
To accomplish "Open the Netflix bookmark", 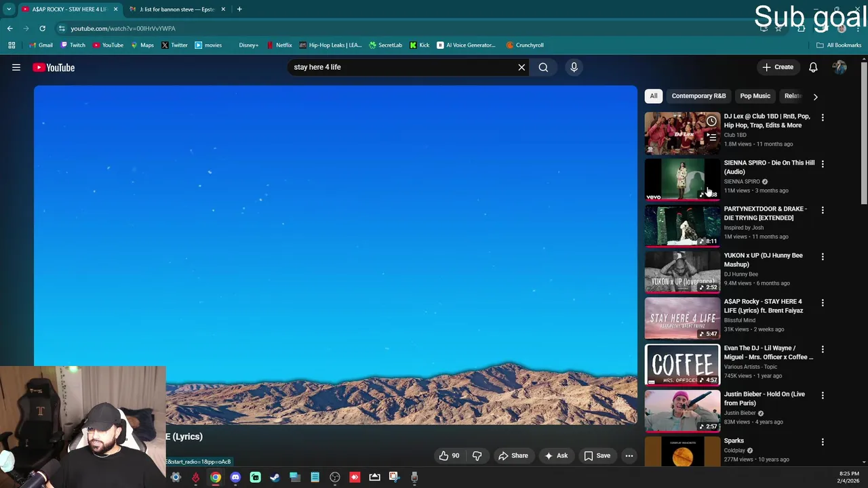I will 279,45.
